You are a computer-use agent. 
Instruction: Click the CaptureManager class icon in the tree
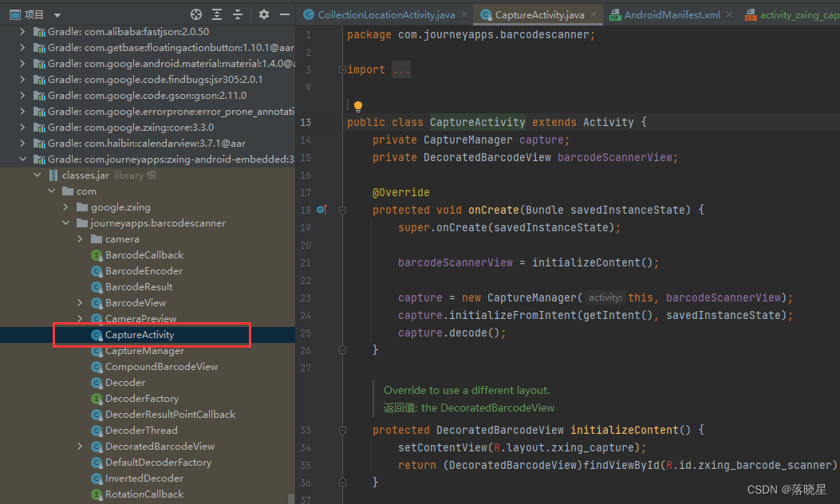[x=97, y=350]
